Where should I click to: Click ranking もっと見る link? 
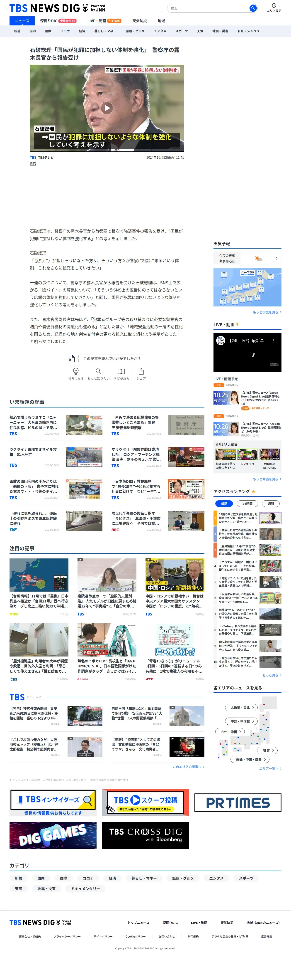[272, 675]
